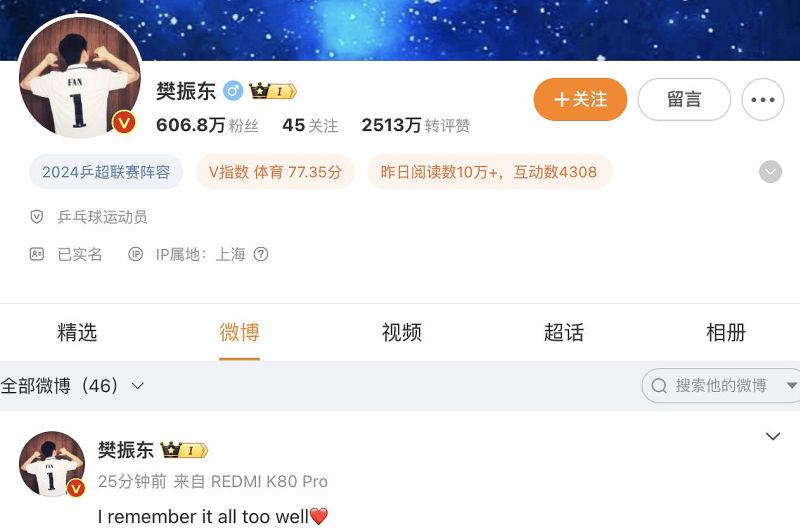This screenshot has height=532, width=800.
Task: Switch to the 精选 tab
Action: click(x=77, y=333)
